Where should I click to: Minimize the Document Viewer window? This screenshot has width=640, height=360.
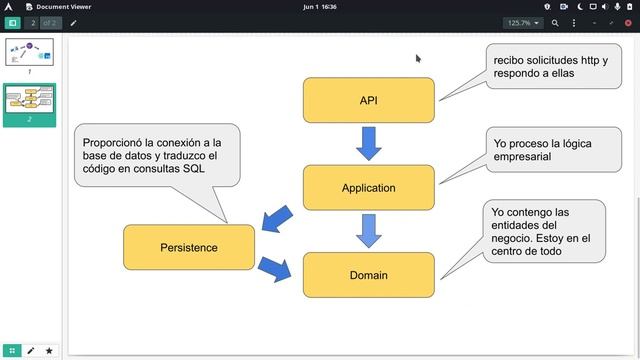[594, 23]
